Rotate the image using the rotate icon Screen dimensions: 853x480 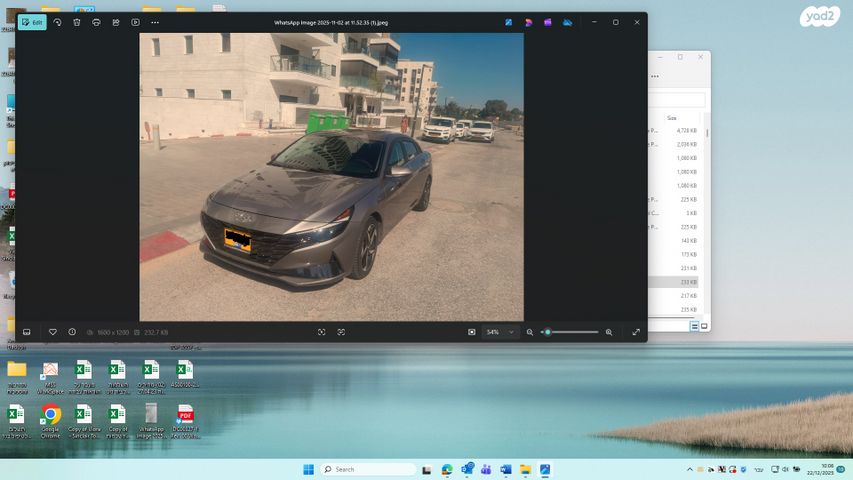(x=57, y=22)
